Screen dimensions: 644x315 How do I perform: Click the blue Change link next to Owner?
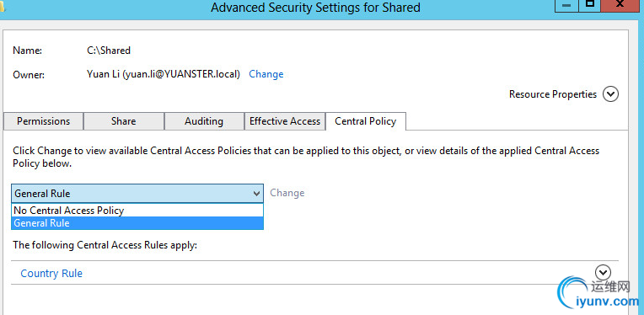pos(266,74)
